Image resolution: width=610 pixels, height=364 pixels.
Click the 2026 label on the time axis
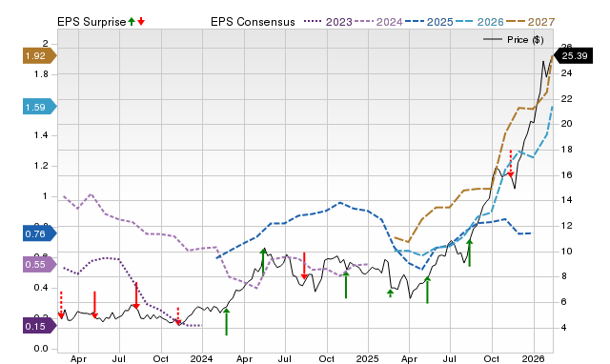(x=533, y=358)
